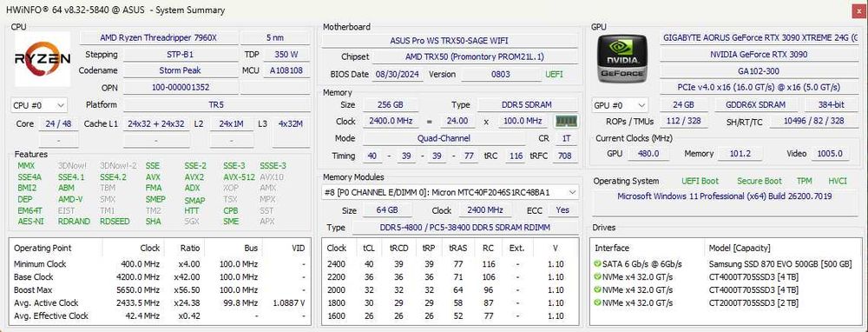Click the A108108 MCU value

pyautogui.click(x=286, y=70)
